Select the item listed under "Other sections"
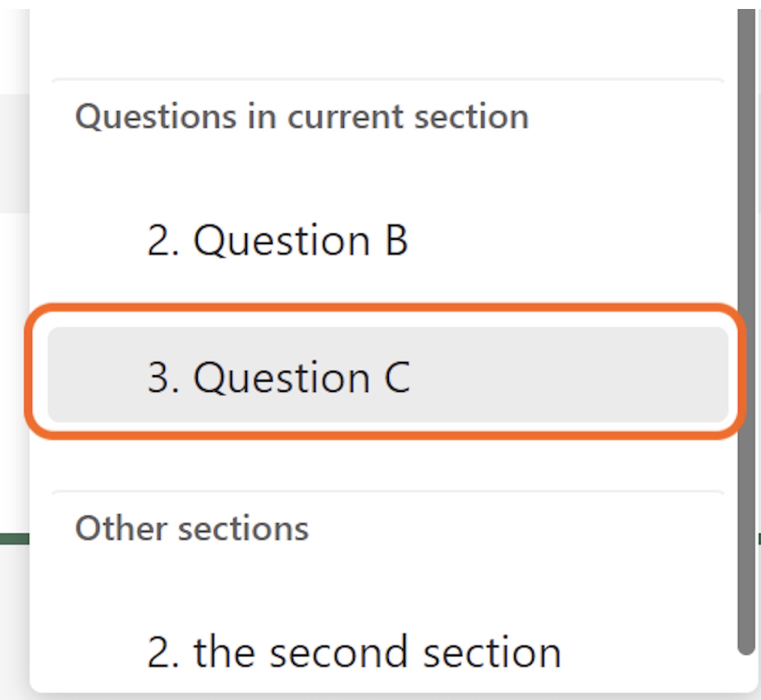Screen dimensions: 761x700 point(354,652)
